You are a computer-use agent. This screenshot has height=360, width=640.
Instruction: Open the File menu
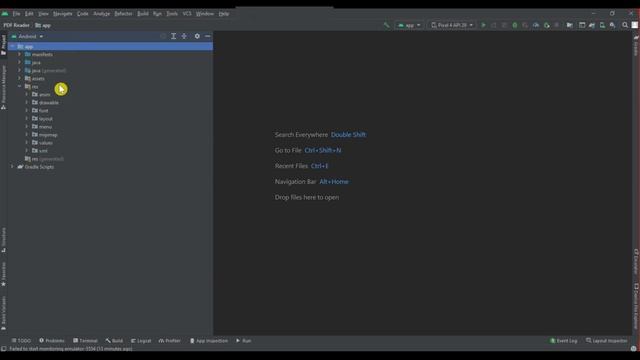point(16,14)
